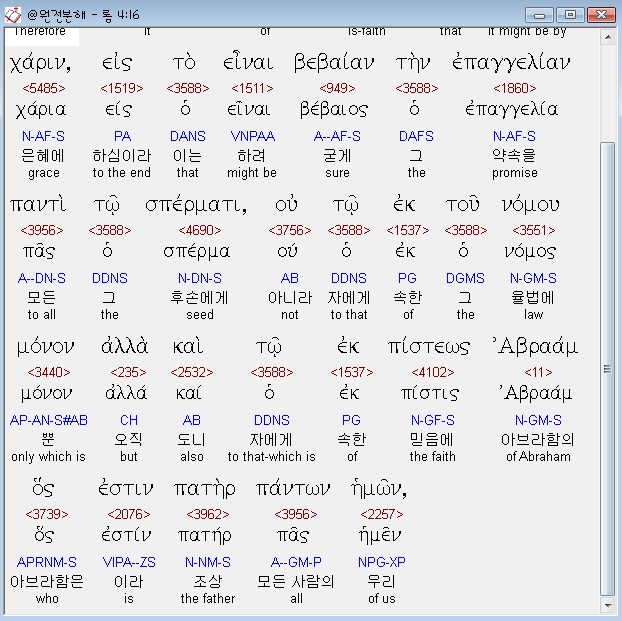Image resolution: width=622 pixels, height=621 pixels.
Task: Click the Korean gloss 후손에게
Action: 200,298
